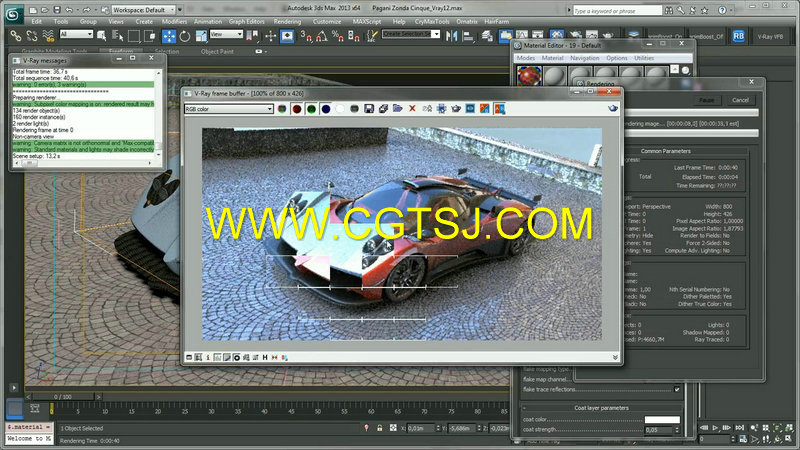800x450 pixels.
Task: Toggle the 3D Snaps tool
Action: coord(306,36)
